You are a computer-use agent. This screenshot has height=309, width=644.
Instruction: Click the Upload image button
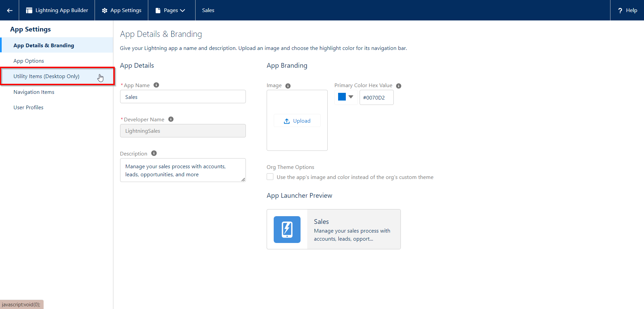pos(297,121)
